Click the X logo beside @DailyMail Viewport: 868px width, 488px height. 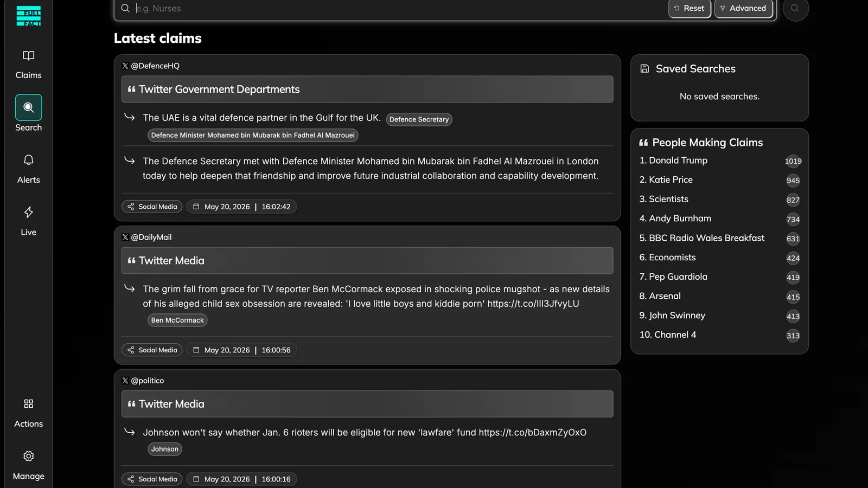tap(125, 237)
